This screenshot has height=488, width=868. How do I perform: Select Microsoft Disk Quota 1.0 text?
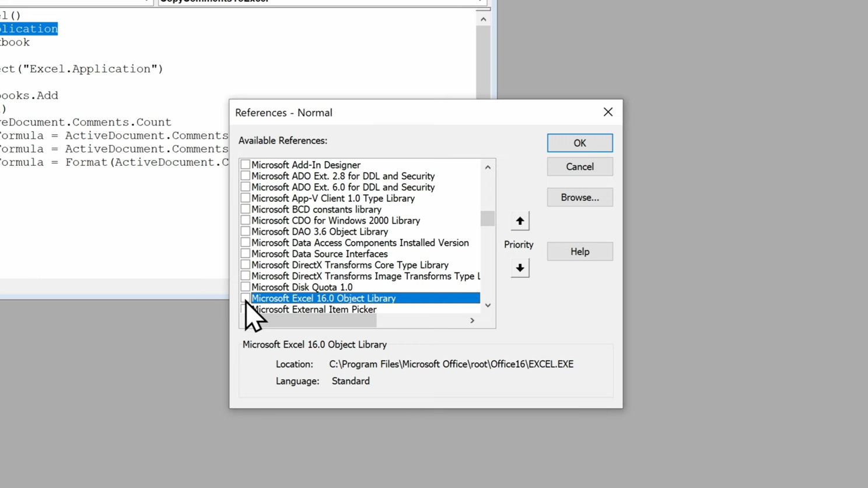302,287
